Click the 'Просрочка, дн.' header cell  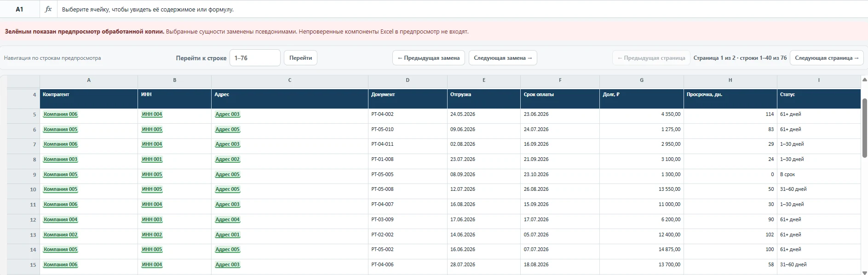click(x=730, y=98)
